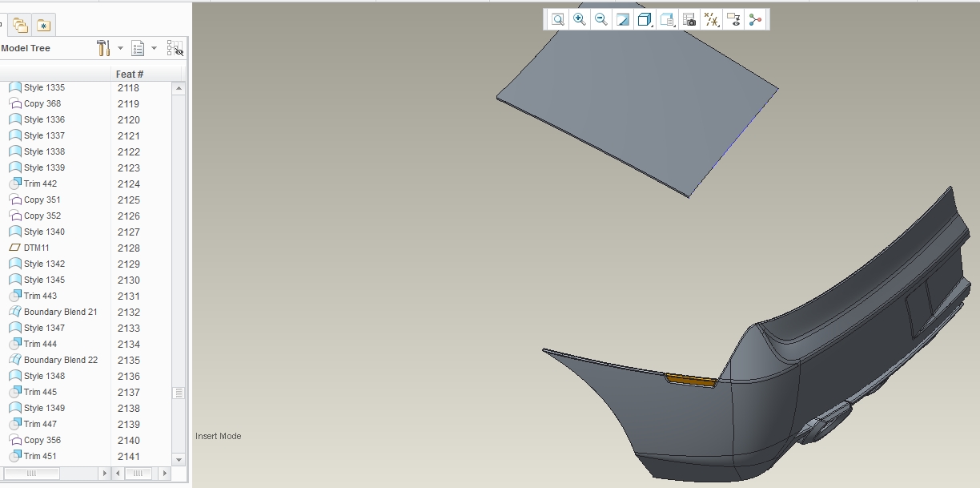Select Style 1338 feature row
Image resolution: width=980 pixels, height=488 pixels.
tap(44, 151)
